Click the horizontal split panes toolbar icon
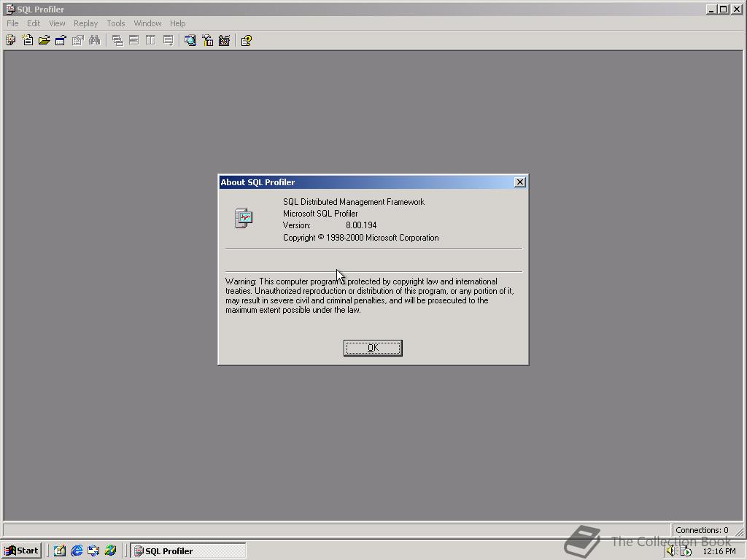The height and width of the screenshot is (560, 747). click(134, 41)
